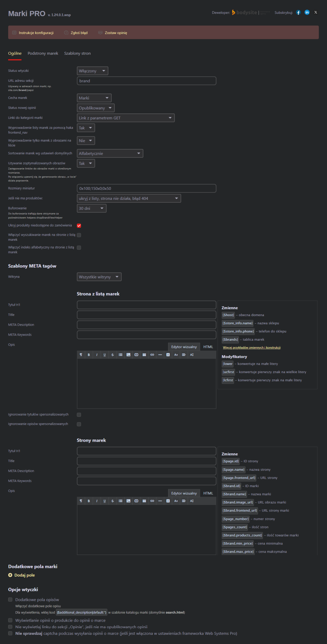Click the 'Zgłoś błąd' link
327x644 pixels.
[79, 33]
